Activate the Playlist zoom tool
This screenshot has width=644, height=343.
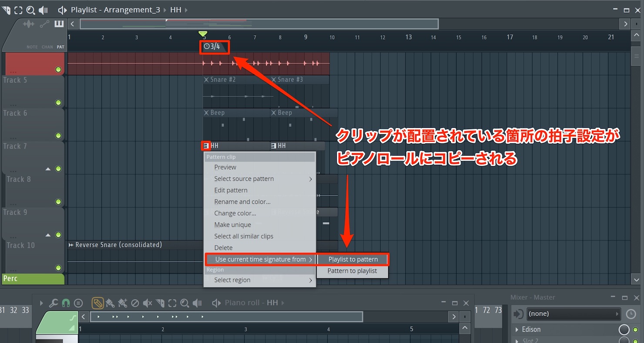[x=30, y=10]
